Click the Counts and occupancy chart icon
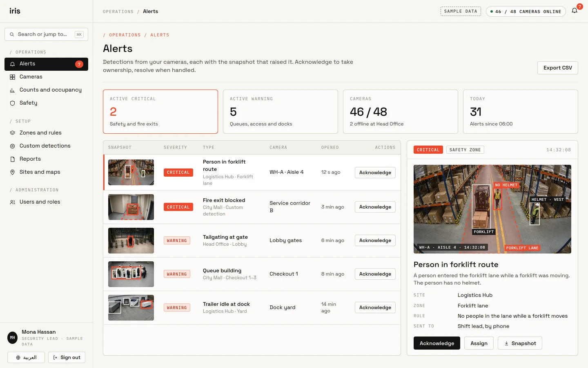This screenshot has height=368, width=588. click(x=12, y=90)
